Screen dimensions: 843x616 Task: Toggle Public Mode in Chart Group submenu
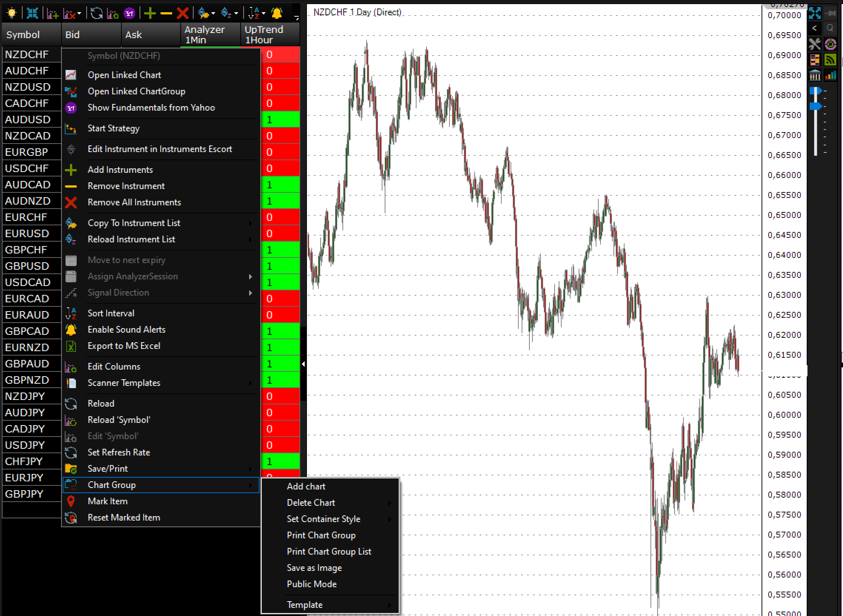click(312, 584)
